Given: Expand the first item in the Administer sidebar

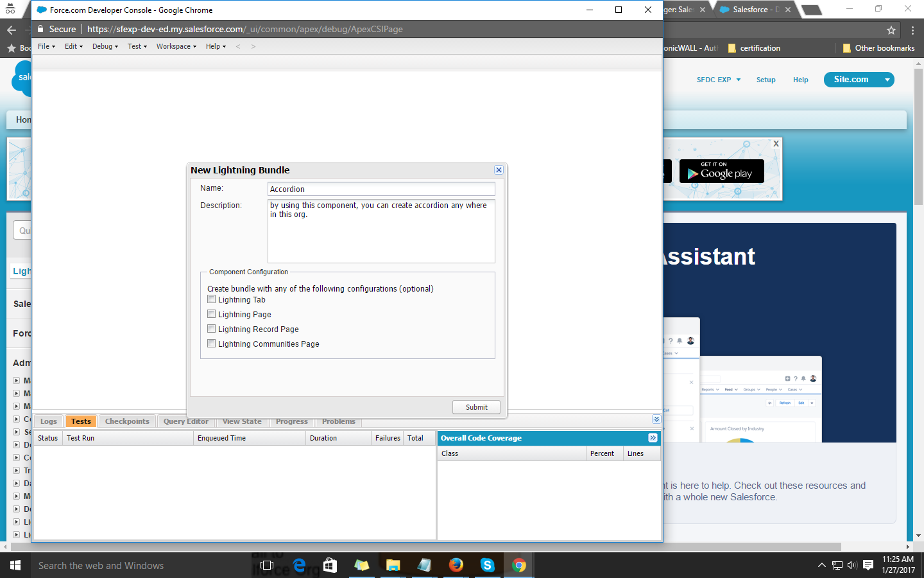Looking at the screenshot, I should click(x=15, y=380).
